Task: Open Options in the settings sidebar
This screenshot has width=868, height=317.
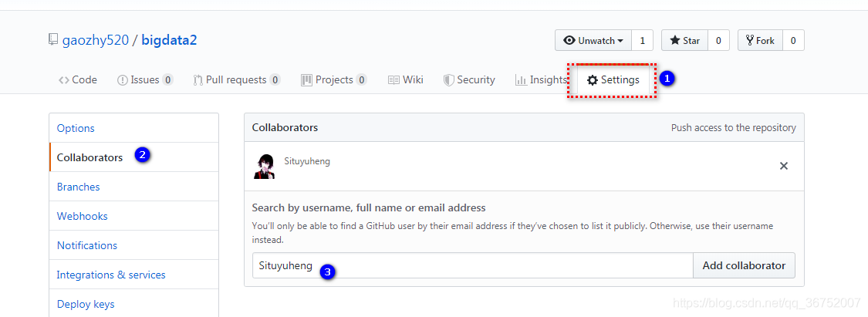Action: click(134, 128)
